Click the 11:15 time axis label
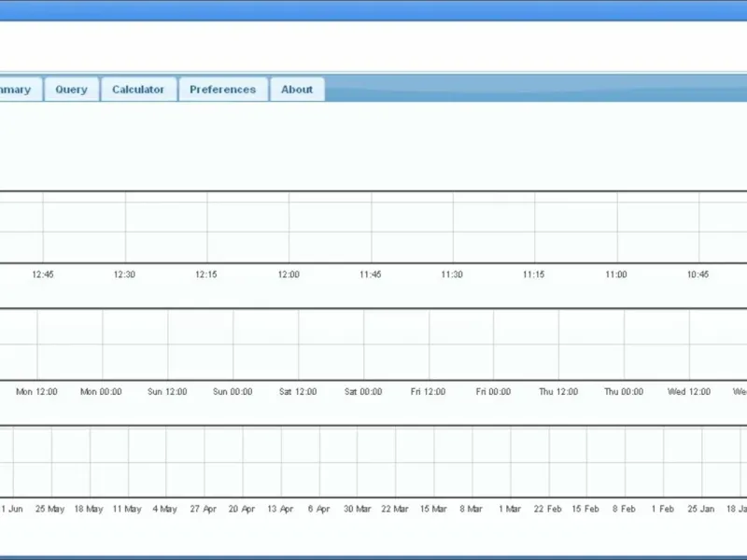Screen dimensions: 747x560 point(533,274)
